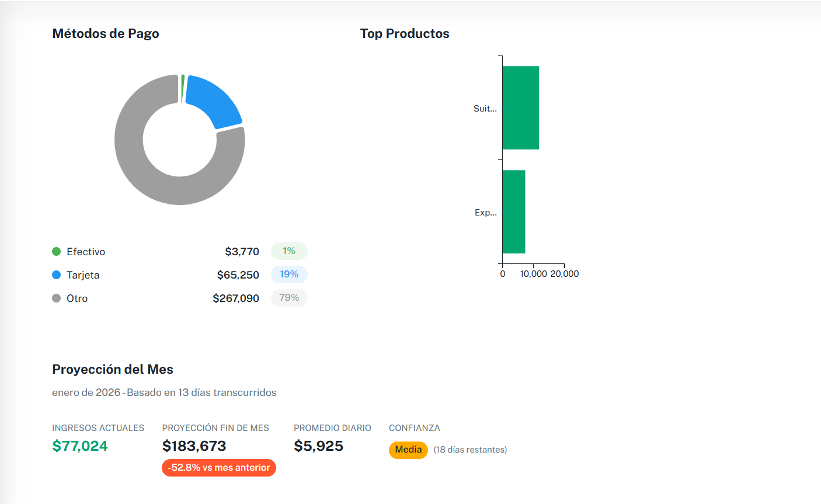This screenshot has height=504, width=821.
Task: Open the Métodos de Pago section header
Action: (x=106, y=33)
